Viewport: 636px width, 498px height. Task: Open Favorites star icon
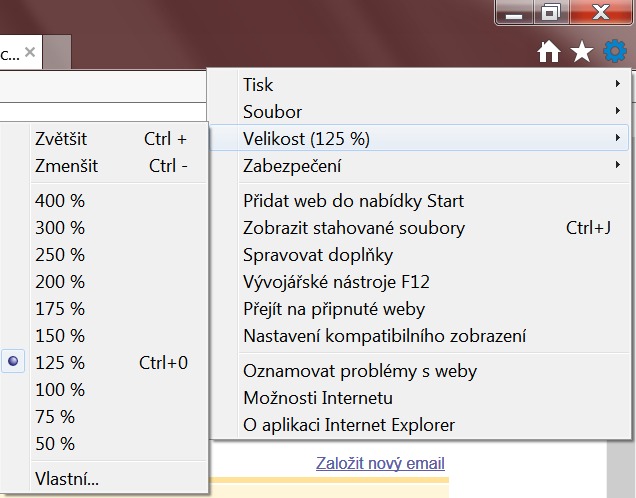click(582, 52)
